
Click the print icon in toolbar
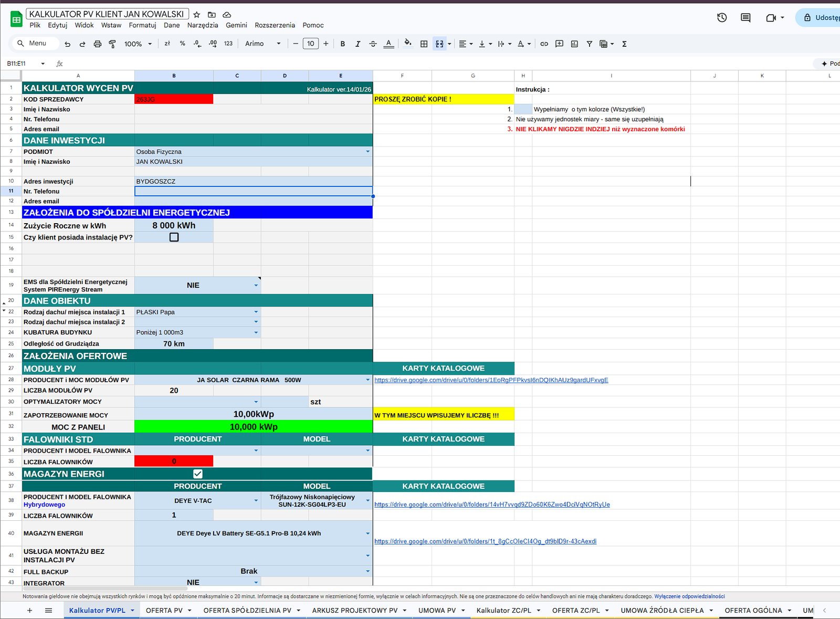97,44
